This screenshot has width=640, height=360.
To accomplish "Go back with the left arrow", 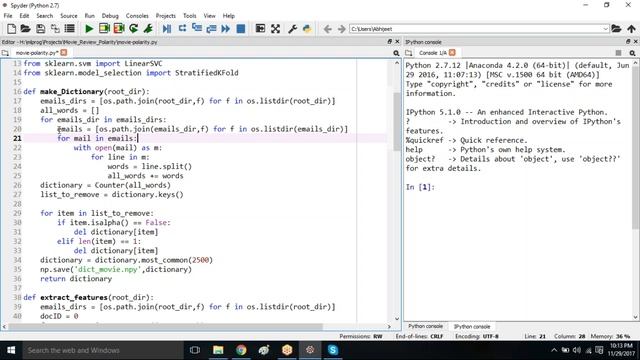I will point(327,29).
